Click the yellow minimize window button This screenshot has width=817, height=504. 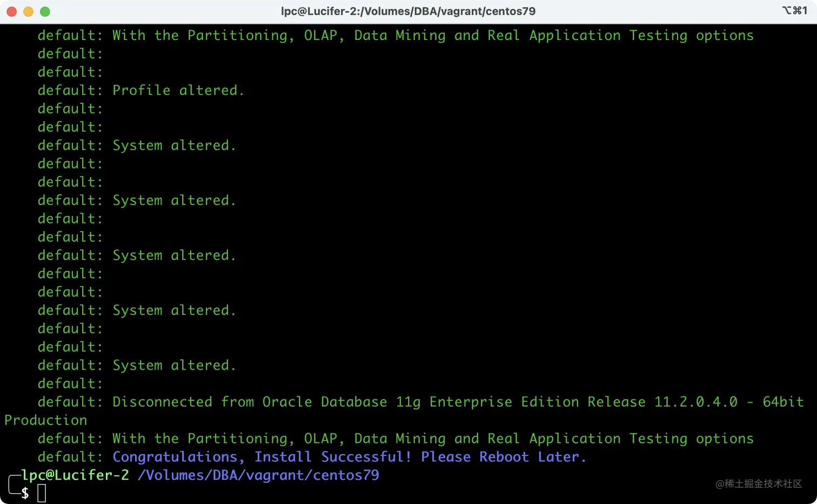point(29,11)
